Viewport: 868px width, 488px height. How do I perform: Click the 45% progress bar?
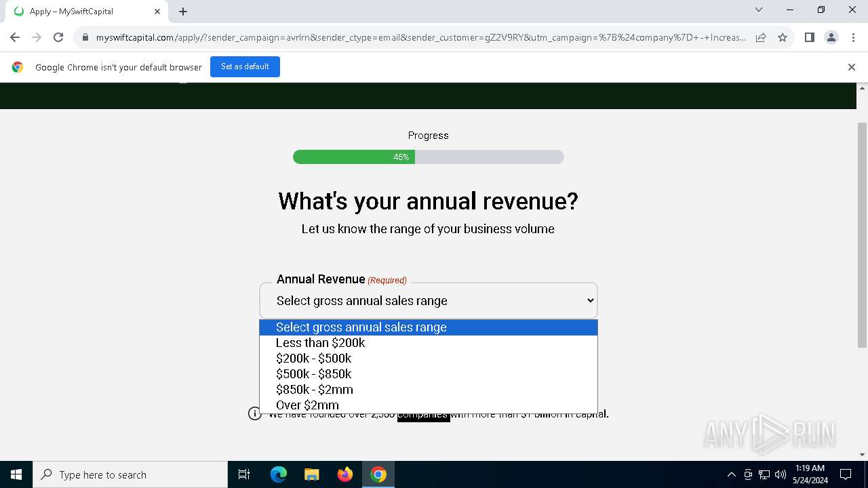(429, 157)
